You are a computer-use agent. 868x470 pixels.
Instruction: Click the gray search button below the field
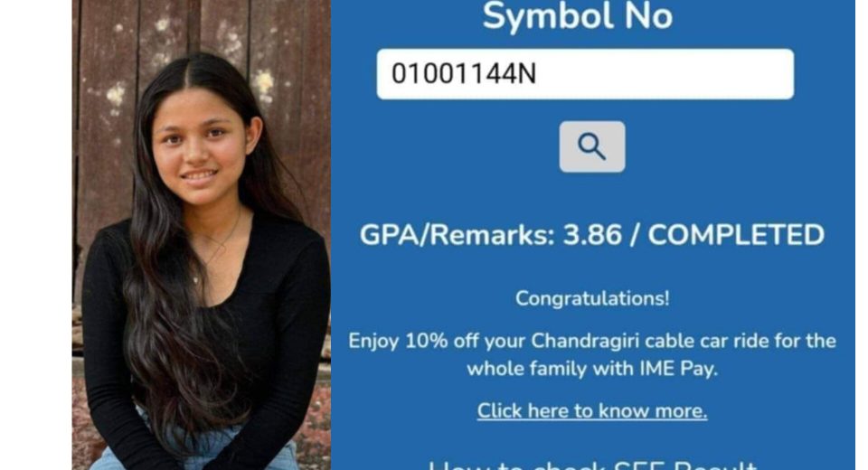[591, 146]
